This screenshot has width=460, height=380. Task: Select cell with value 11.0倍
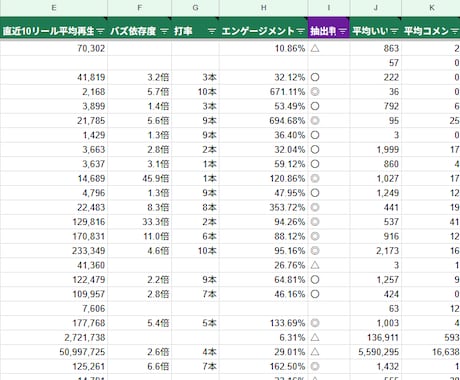(140, 236)
